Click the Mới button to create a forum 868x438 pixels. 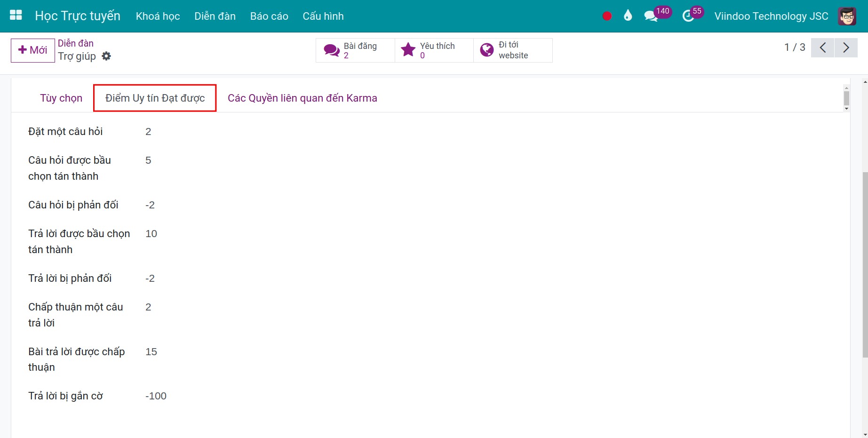pos(32,50)
